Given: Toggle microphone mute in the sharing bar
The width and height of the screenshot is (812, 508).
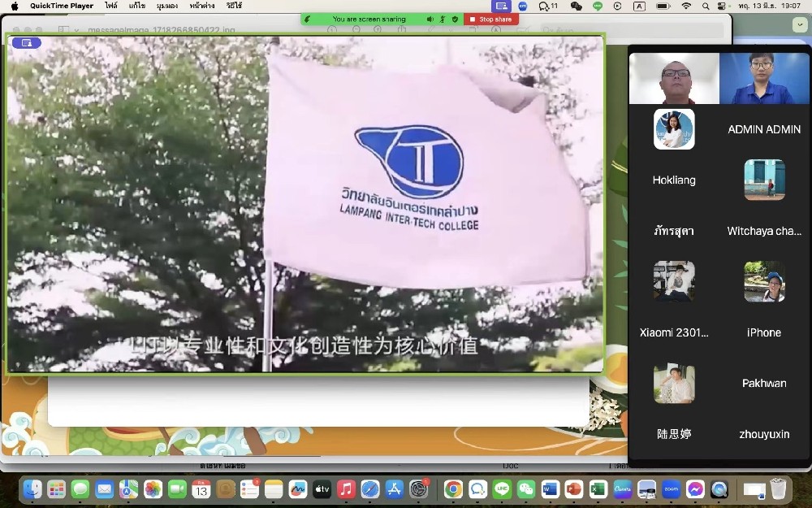Looking at the screenshot, I should (x=443, y=20).
